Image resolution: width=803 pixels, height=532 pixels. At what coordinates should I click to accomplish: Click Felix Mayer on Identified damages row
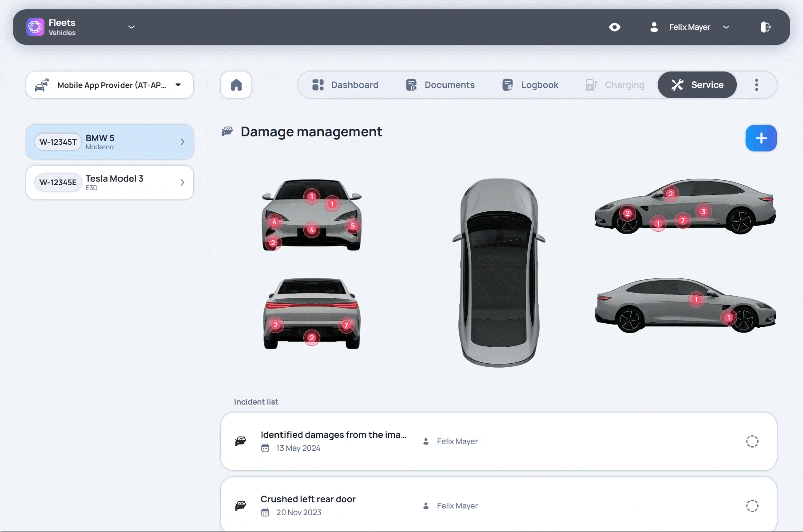click(x=457, y=441)
